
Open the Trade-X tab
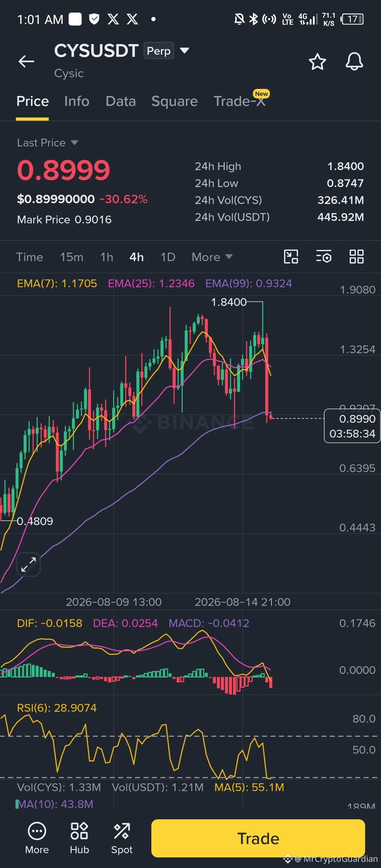[x=240, y=101]
